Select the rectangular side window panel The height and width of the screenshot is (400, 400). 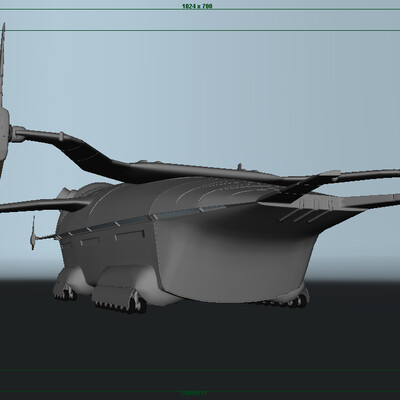click(x=129, y=235)
